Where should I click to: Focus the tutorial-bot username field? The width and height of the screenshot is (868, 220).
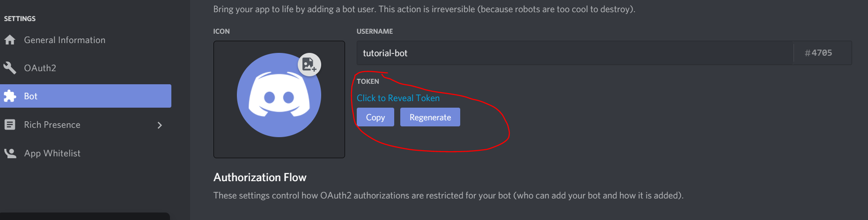point(575,53)
